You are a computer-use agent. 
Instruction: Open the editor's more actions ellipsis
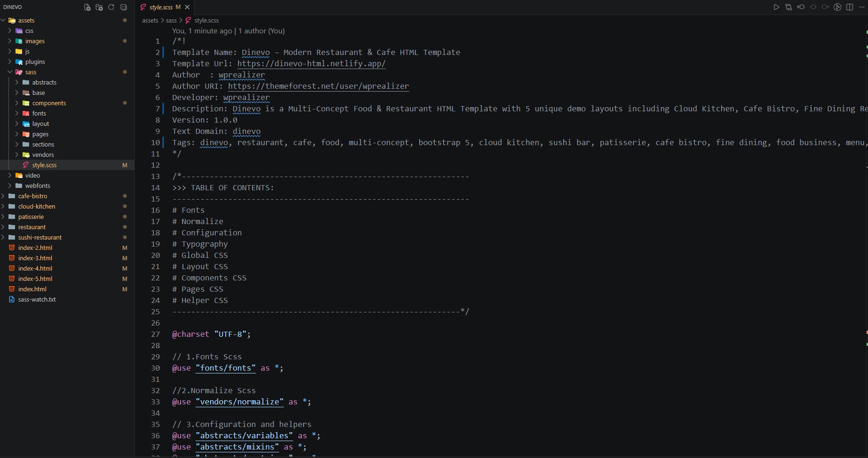point(862,7)
